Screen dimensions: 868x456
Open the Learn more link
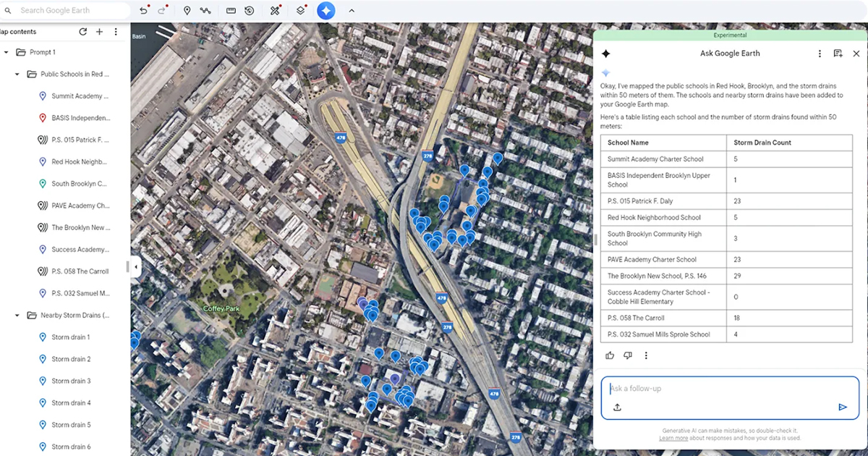tap(673, 438)
